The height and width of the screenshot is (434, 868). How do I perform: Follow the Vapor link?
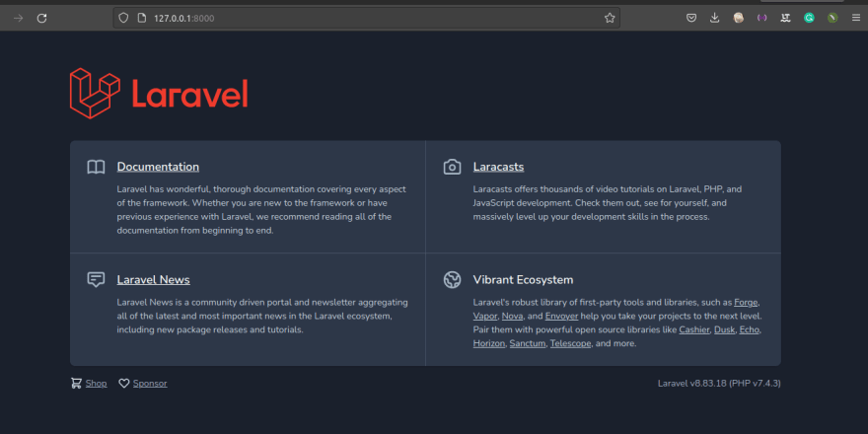pos(485,316)
